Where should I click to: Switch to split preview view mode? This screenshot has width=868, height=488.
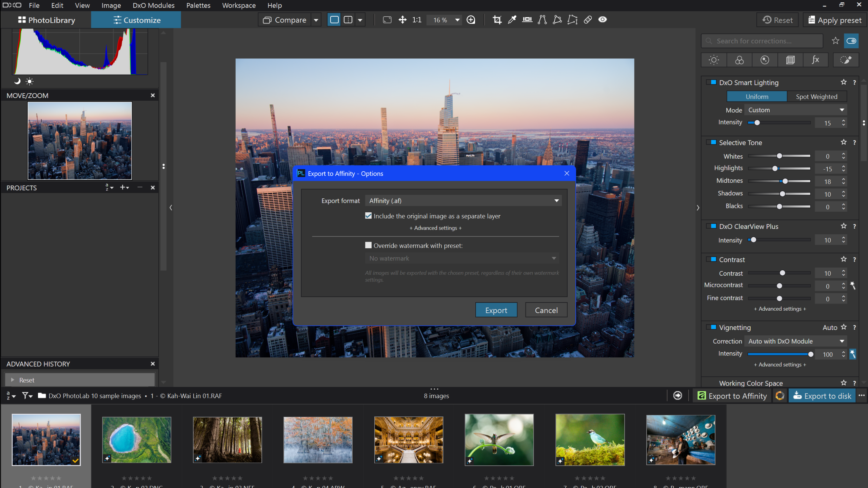point(348,20)
